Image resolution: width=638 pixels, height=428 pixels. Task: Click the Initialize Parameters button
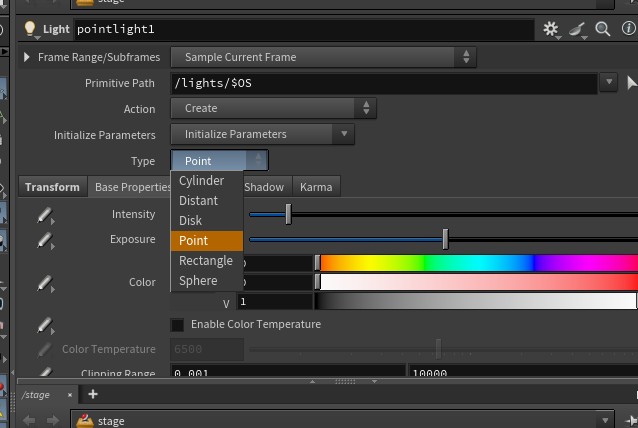(263, 134)
